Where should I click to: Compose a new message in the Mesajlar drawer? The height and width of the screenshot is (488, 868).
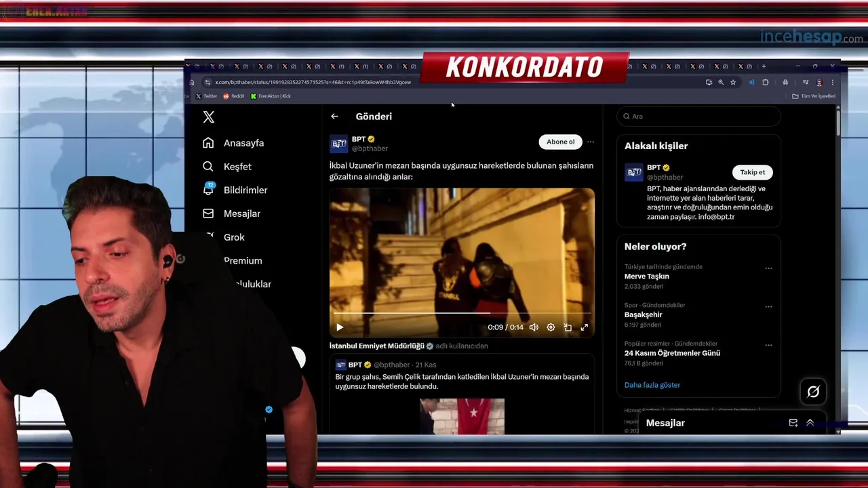[x=793, y=423]
